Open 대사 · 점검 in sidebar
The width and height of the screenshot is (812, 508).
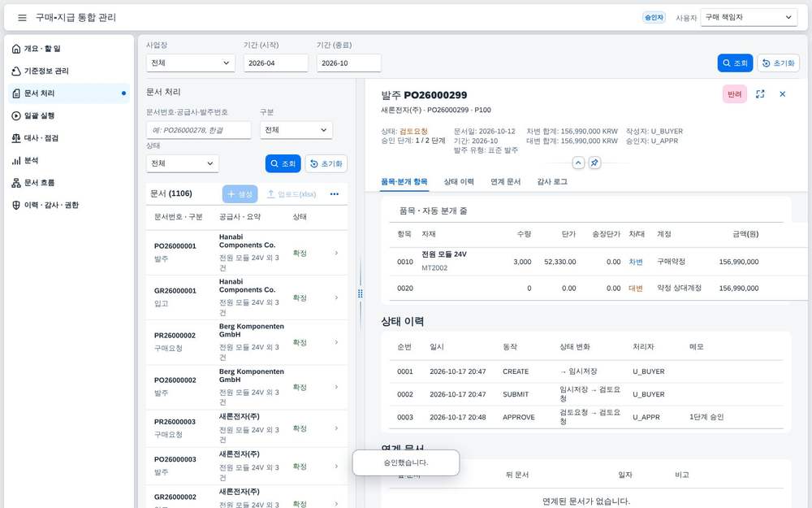click(x=69, y=138)
